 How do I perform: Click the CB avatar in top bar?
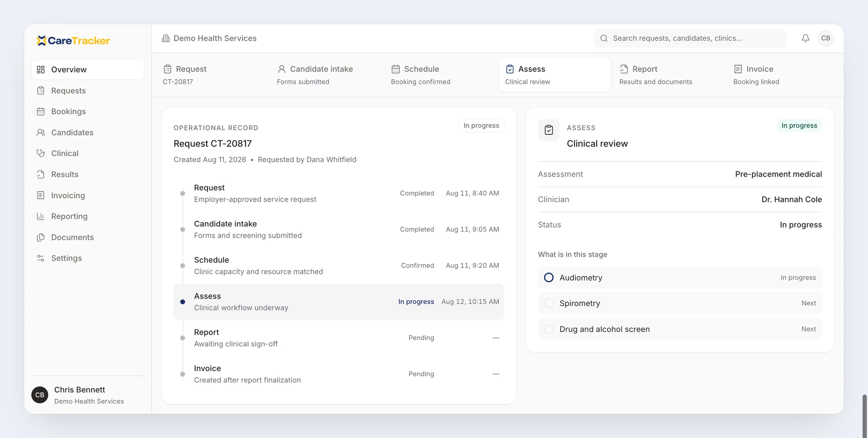826,38
